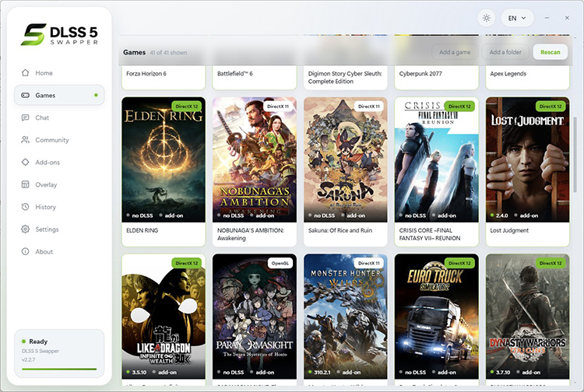Click 'Sakuna: Of Rice and Ruin' title text
Screen dimensions: 584x392
point(340,230)
